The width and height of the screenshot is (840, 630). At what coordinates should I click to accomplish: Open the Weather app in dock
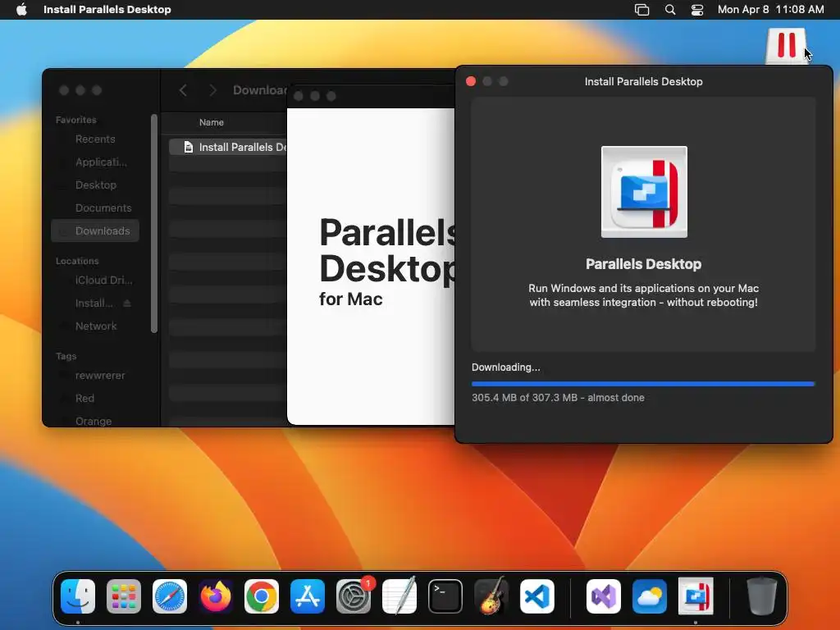pos(650,596)
